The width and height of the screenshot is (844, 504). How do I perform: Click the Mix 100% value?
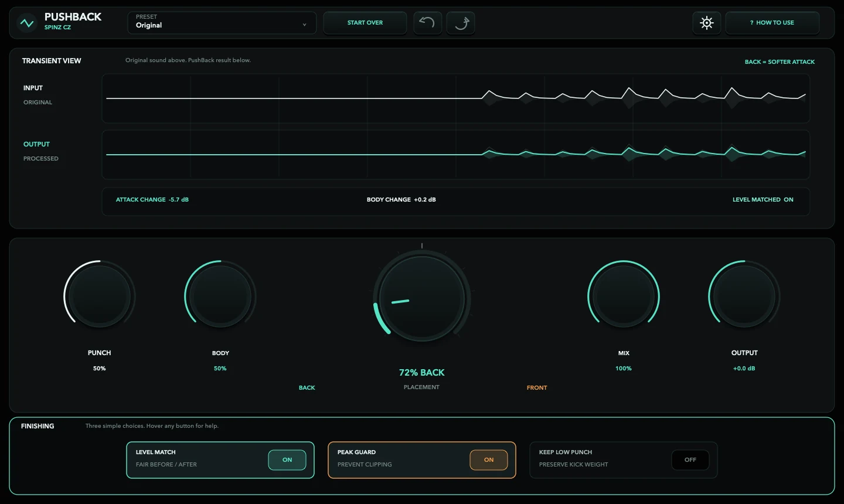tap(624, 369)
